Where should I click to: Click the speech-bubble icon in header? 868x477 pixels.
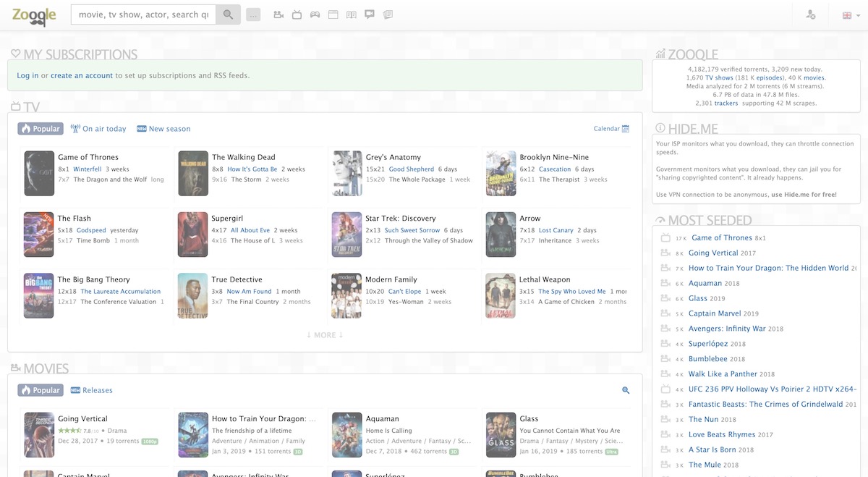point(370,14)
